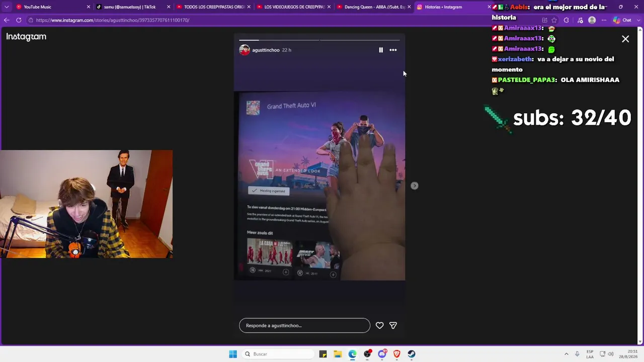
Task: Open the ESP LAA language switcher
Action: 590,354
